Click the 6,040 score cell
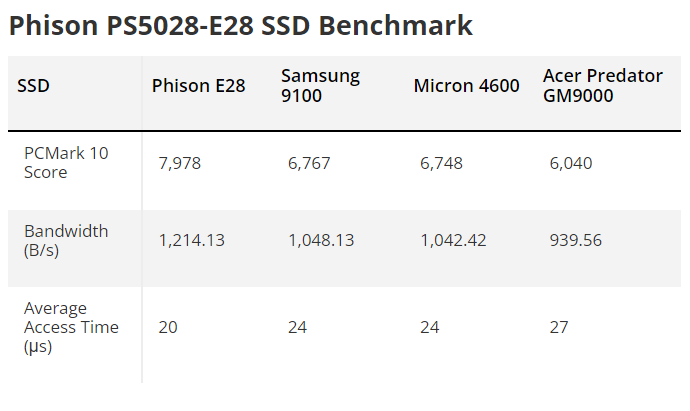Screen dimensions: 690x411 pos(571,163)
